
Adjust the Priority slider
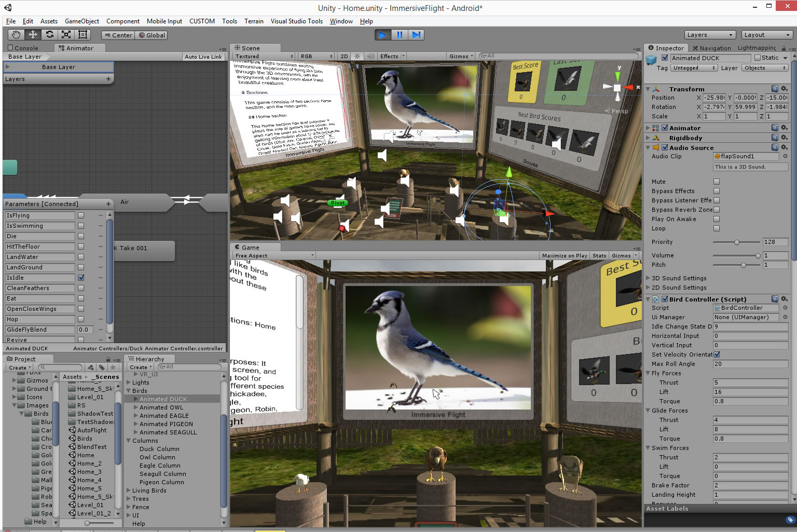click(736, 242)
